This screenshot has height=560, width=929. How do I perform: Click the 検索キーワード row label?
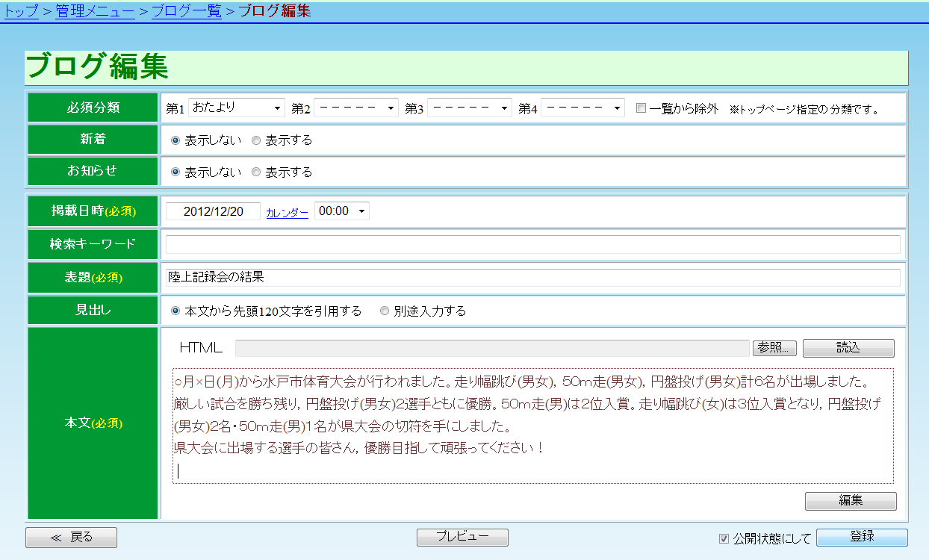click(93, 244)
